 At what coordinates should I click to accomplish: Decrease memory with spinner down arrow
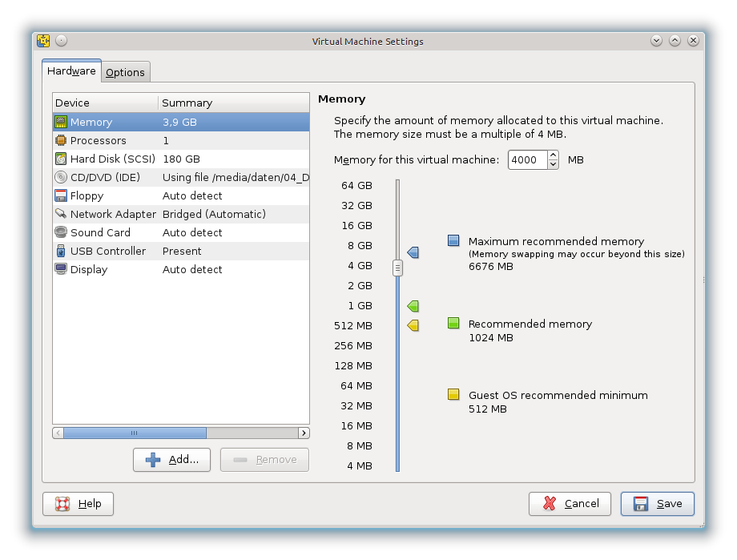553,164
